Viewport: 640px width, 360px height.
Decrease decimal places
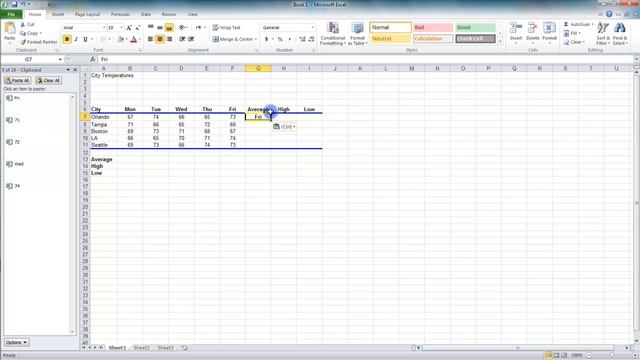311,39
